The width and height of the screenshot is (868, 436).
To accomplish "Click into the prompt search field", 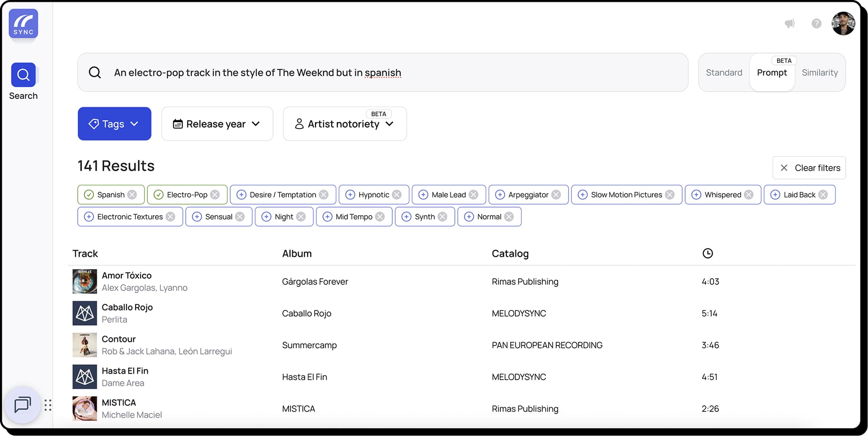I will pos(379,73).
